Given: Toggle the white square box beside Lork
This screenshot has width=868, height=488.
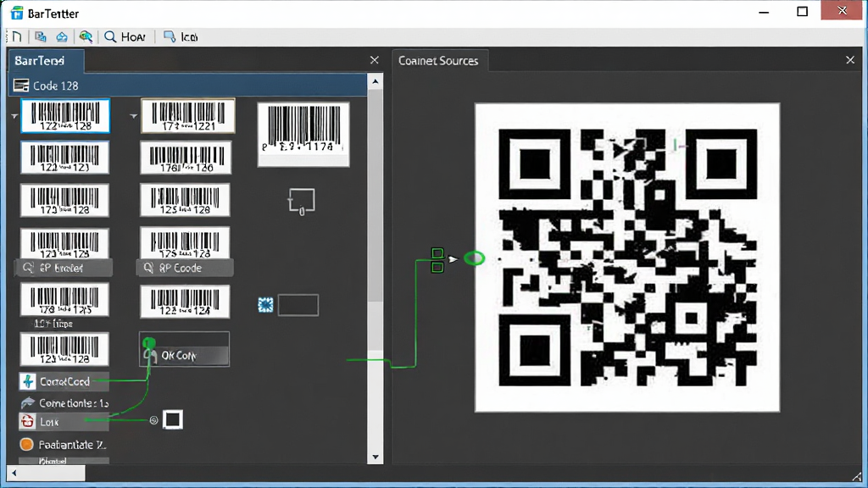Looking at the screenshot, I should click(x=173, y=420).
